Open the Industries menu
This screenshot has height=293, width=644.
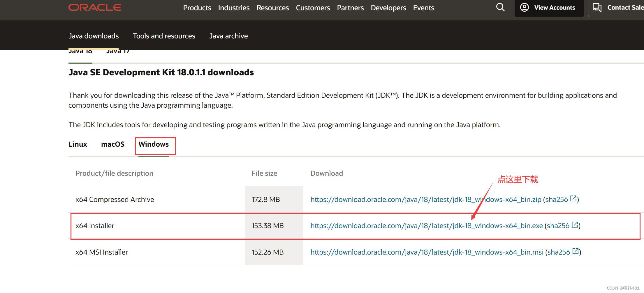click(234, 8)
